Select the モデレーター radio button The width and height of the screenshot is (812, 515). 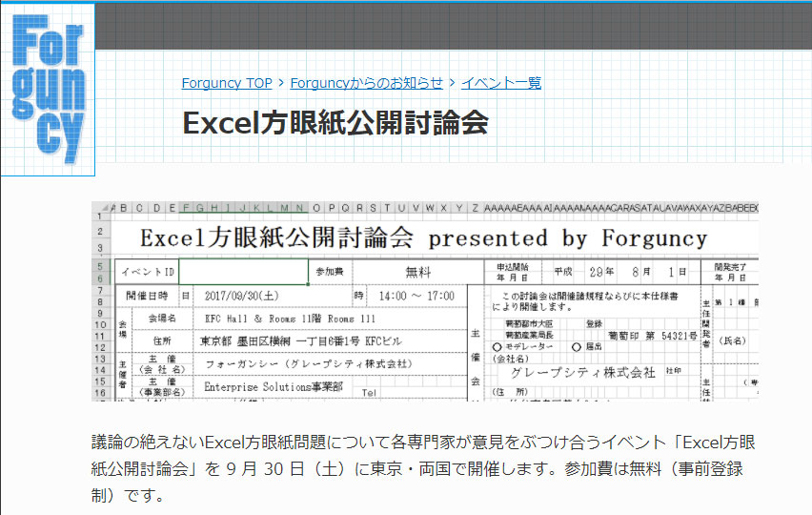497,346
